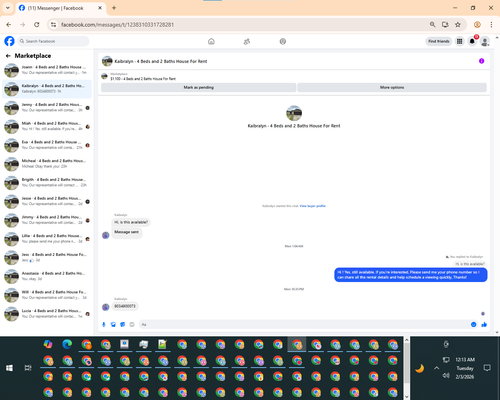Open Joann conversation in the list
Screen dimensions: 500x400
point(47,70)
